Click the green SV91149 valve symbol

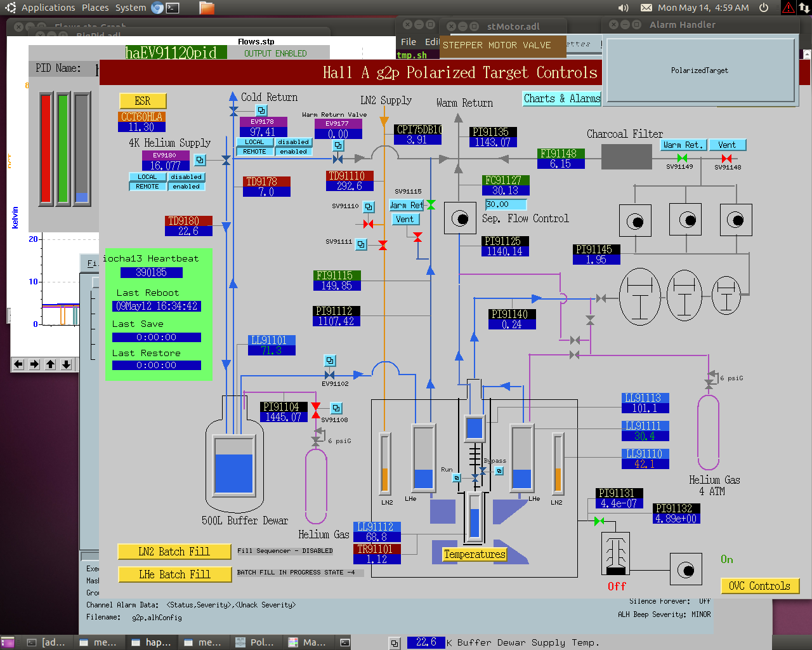coord(682,158)
